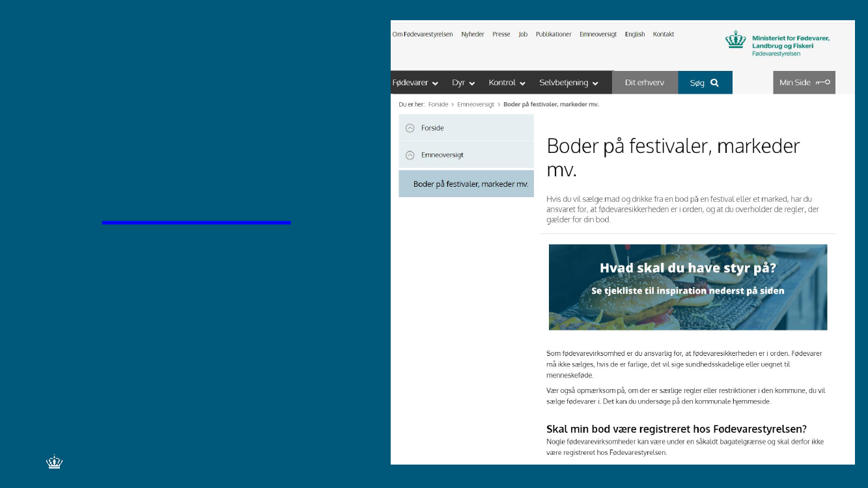The width and height of the screenshot is (868, 488).
Task: Open the Selvbetjening dropdown menu
Action: point(568,83)
